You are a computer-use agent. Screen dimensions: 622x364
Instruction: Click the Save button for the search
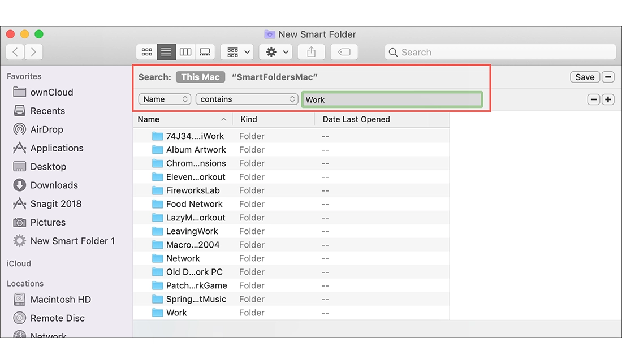click(x=585, y=77)
